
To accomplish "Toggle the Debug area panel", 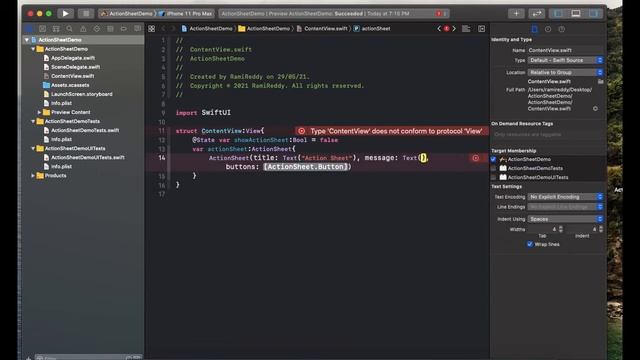I will point(576,13).
